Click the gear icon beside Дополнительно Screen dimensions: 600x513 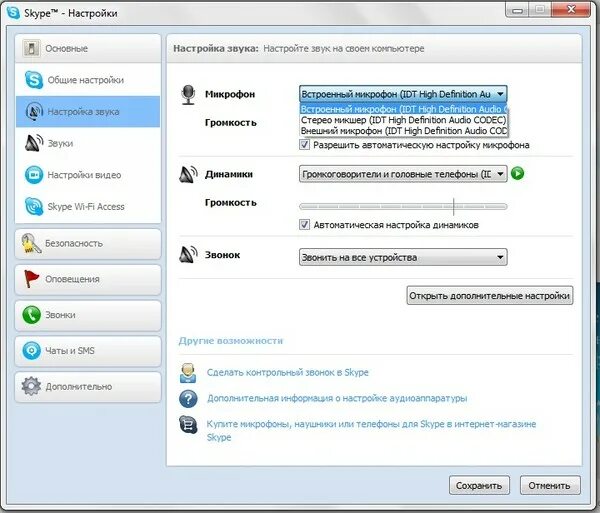[x=31, y=386]
